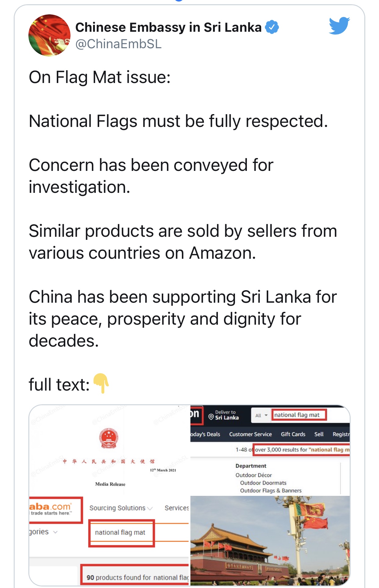This screenshot has width=379, height=588.
Task: Open the Customer Service menu item
Action: pyautogui.click(x=250, y=434)
